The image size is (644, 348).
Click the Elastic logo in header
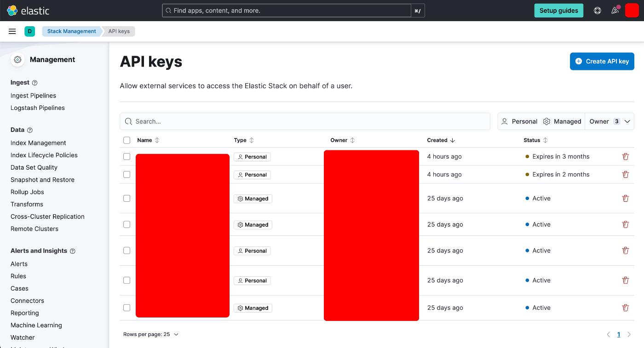pyautogui.click(x=28, y=10)
